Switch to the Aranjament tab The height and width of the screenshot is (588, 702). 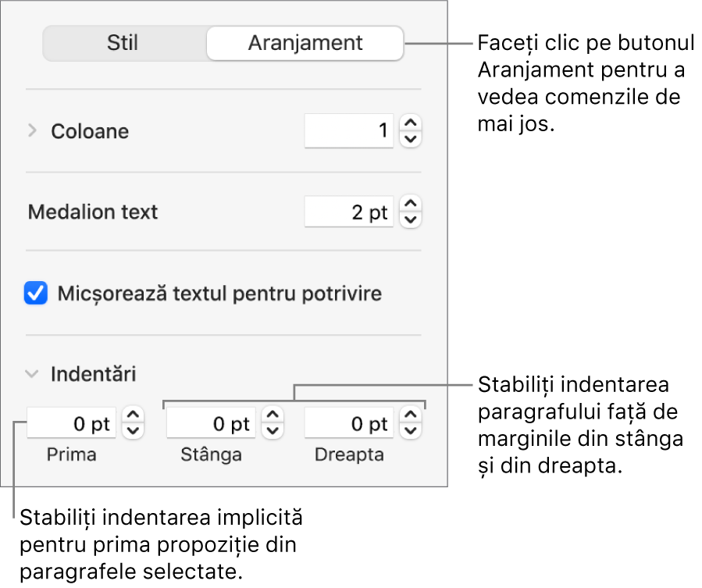305,43
